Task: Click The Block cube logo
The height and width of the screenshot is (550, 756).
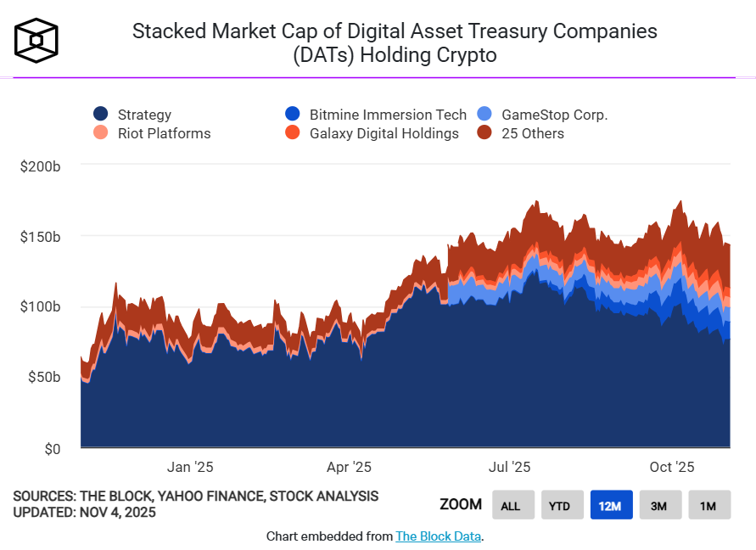Action: click(x=39, y=39)
